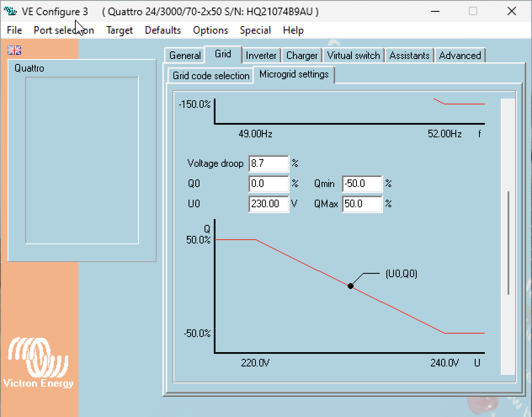Screen dimensions: 532x417
Task: Click the (U0,Q0) point on the graph
Action: click(x=351, y=286)
